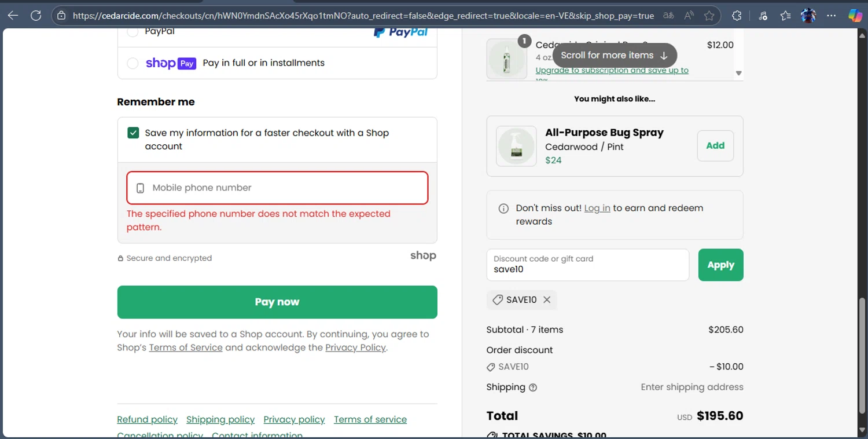Image resolution: width=868 pixels, height=439 pixels.
Task: Open the Log in link
Action: pyautogui.click(x=597, y=208)
